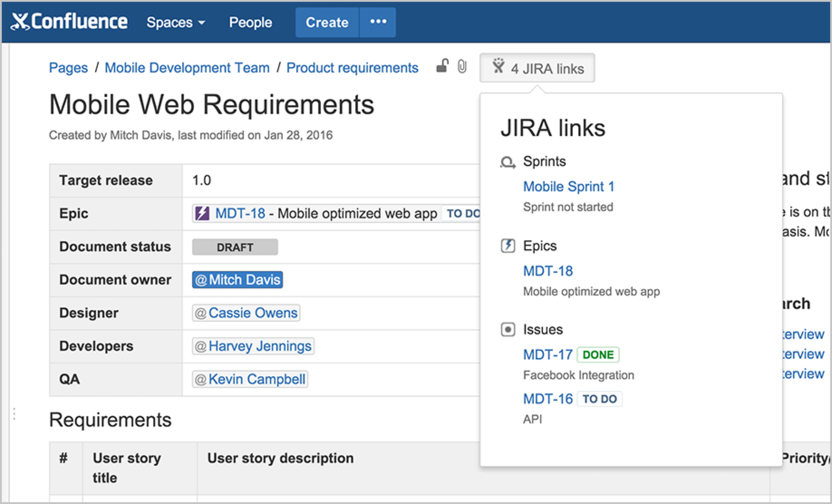The width and height of the screenshot is (832, 504).
Task: Click the DONE status lozenge
Action: (598, 354)
